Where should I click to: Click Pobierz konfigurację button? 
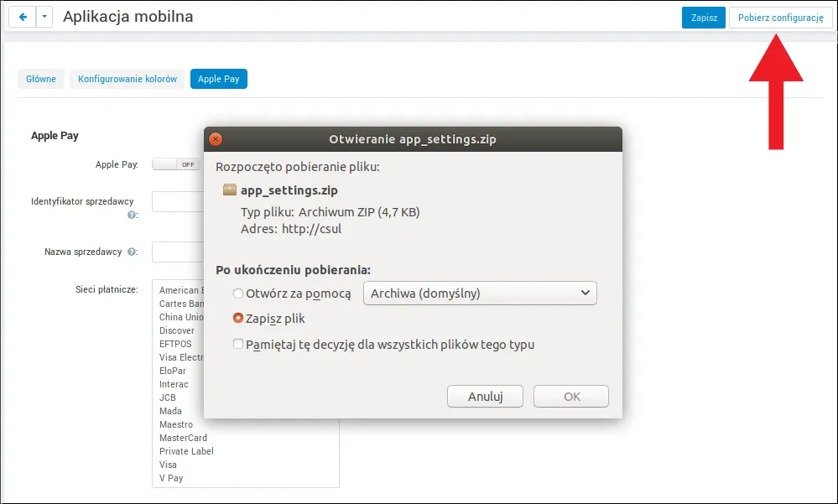[780, 18]
